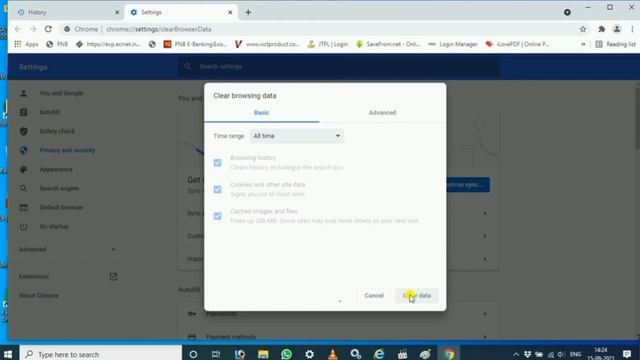Viewport: 640px width, 360px height.
Task: Open File Explorer from taskbar
Action: [x=263, y=354]
